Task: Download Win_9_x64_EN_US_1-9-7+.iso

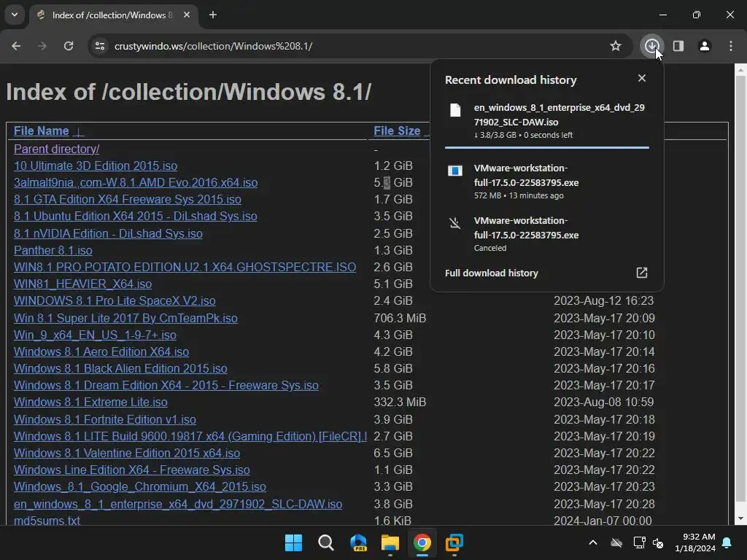Action: pos(95,335)
